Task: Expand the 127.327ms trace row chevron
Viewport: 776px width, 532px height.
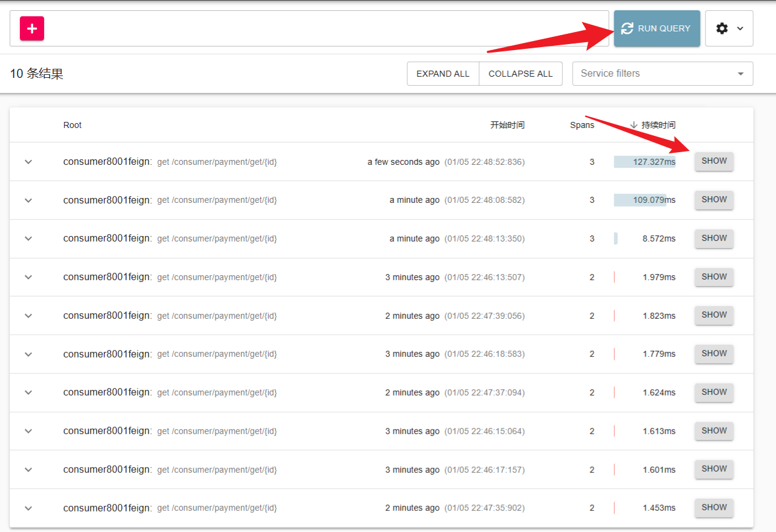Action: [28, 162]
